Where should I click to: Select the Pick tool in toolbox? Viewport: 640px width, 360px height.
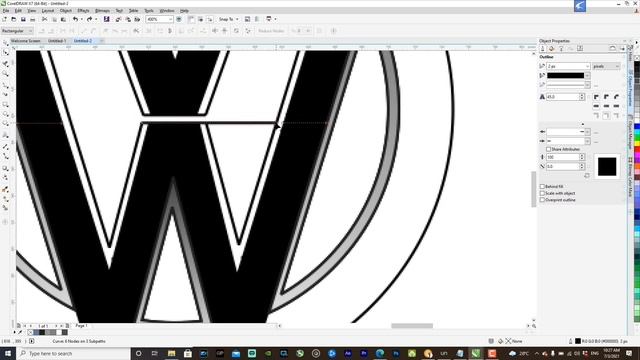point(5,43)
